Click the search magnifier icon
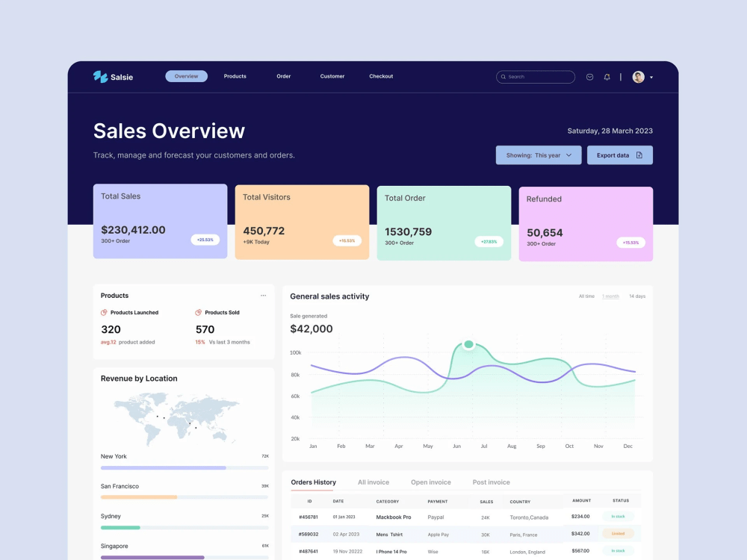The image size is (747, 560). [x=503, y=77]
